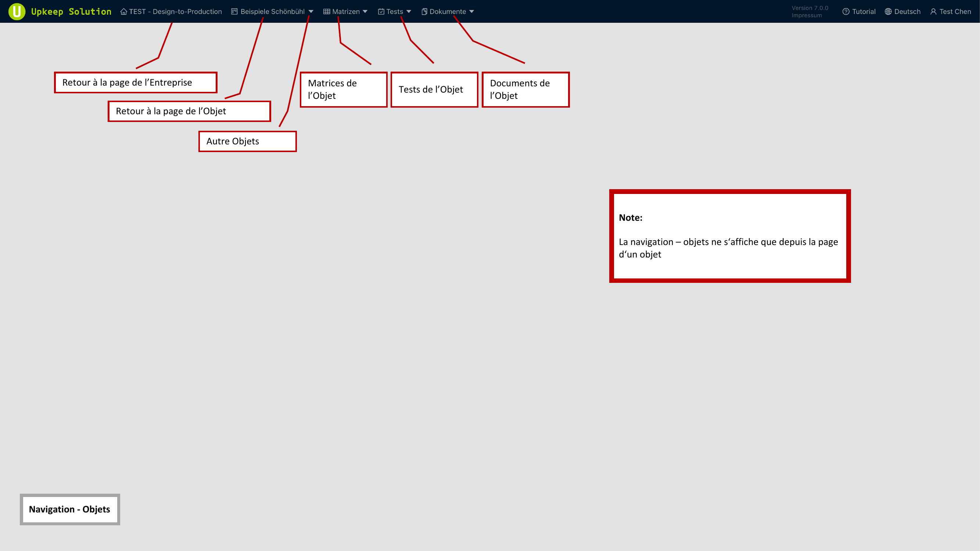Click the Tests checklist icon
Image resolution: width=980 pixels, height=551 pixels.
pos(381,11)
